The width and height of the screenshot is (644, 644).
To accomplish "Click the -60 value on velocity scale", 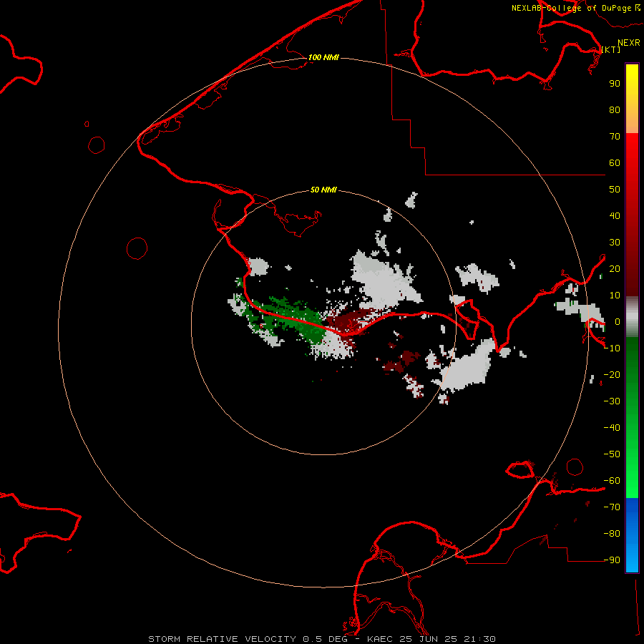I will [612, 481].
